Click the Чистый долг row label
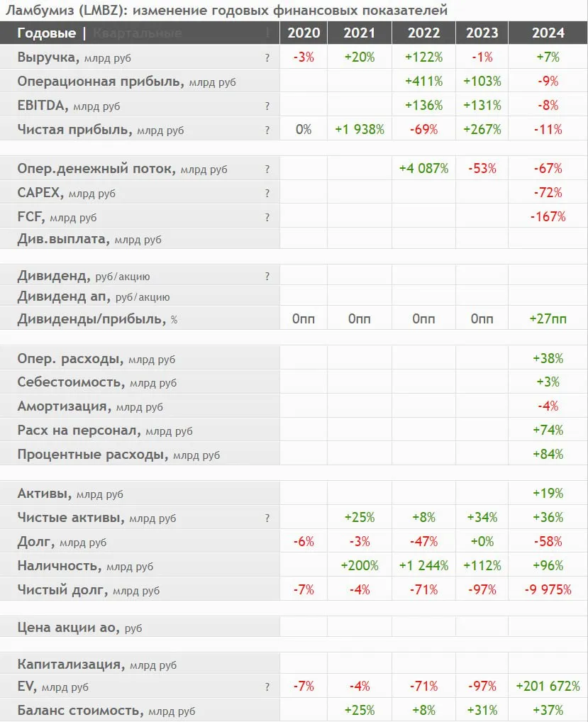The image size is (588, 722). tap(62, 590)
